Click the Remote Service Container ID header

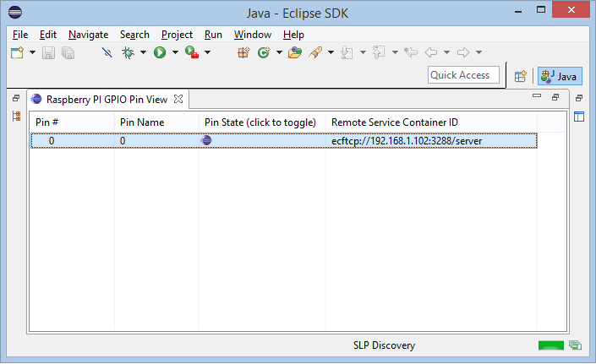click(431, 122)
